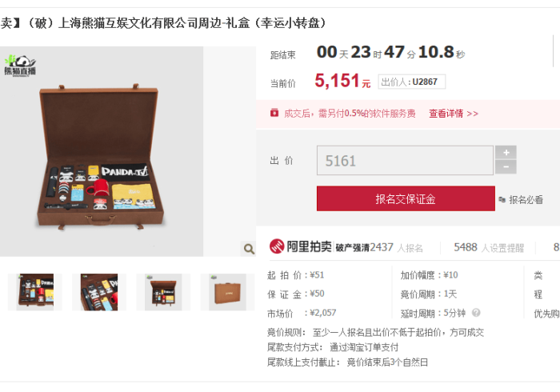Click the 报名交保证金 red button
This screenshot has width=560, height=392.
tap(406, 198)
